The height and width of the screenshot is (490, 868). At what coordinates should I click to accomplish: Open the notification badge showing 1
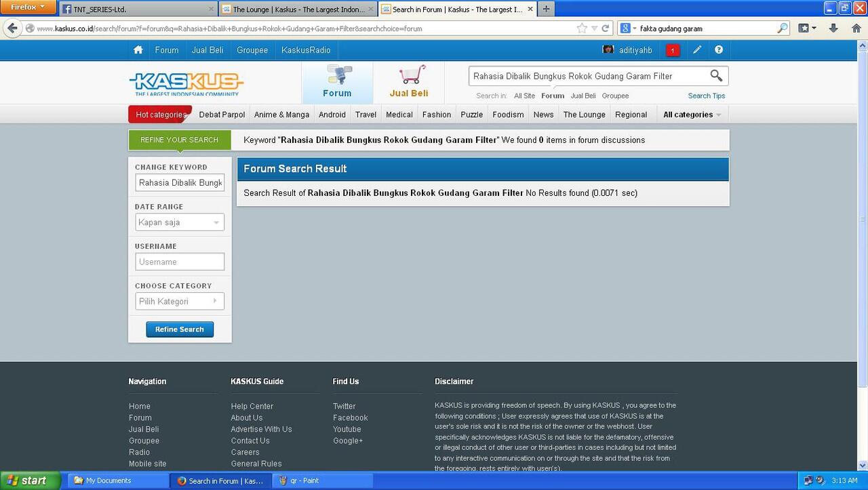click(x=672, y=50)
